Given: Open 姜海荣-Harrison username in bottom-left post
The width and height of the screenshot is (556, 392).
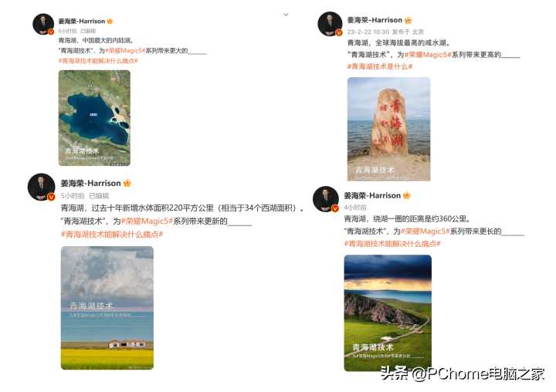Looking at the screenshot, I should tap(91, 183).
